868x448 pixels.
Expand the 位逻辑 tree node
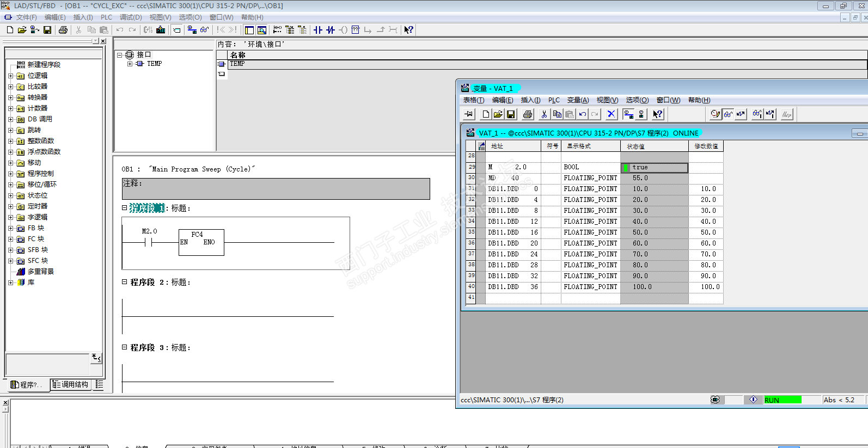(x=10, y=76)
